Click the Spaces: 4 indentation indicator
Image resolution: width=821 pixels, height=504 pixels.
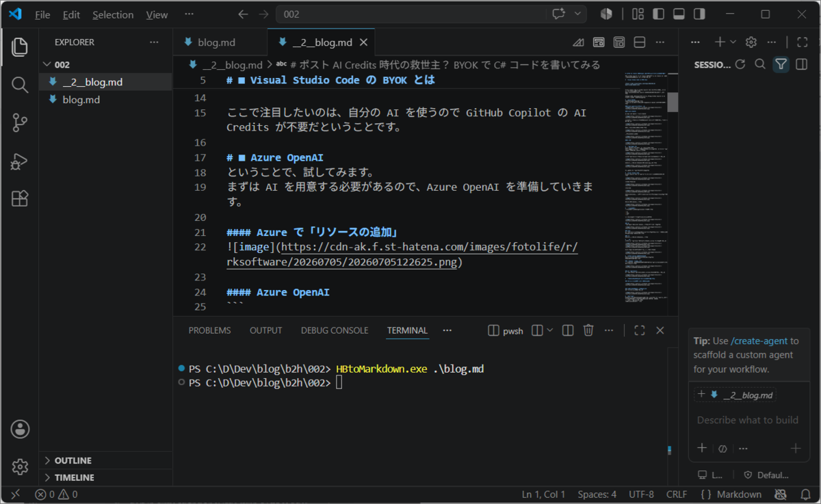tap(597, 494)
